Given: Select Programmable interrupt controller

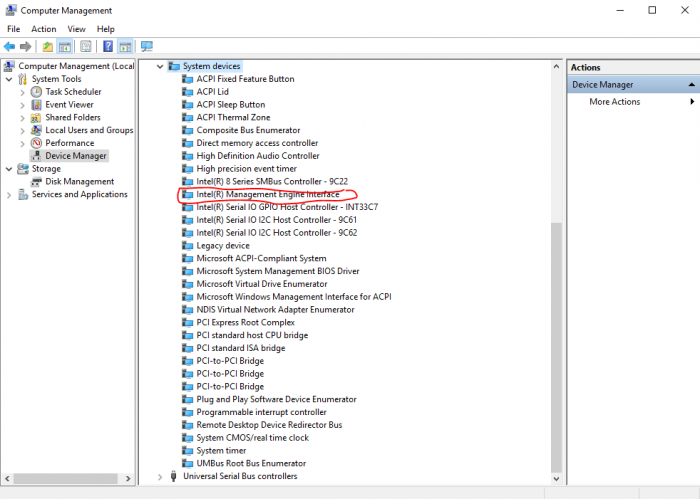Looking at the screenshot, I should (261, 412).
